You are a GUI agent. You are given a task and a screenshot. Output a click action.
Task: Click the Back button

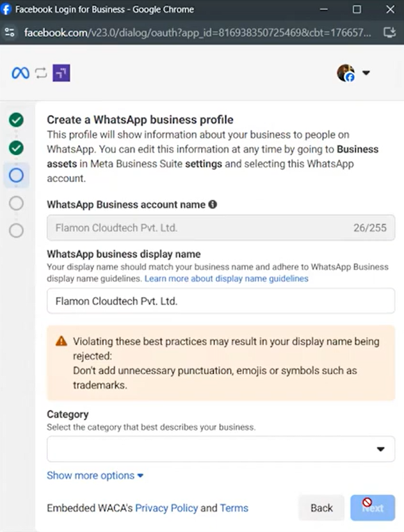321,508
